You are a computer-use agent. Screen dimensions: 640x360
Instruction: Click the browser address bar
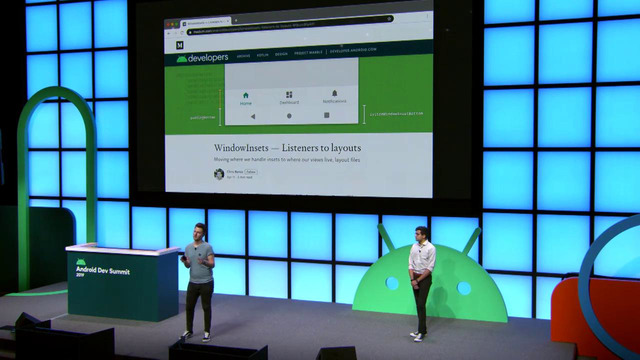pos(290,25)
